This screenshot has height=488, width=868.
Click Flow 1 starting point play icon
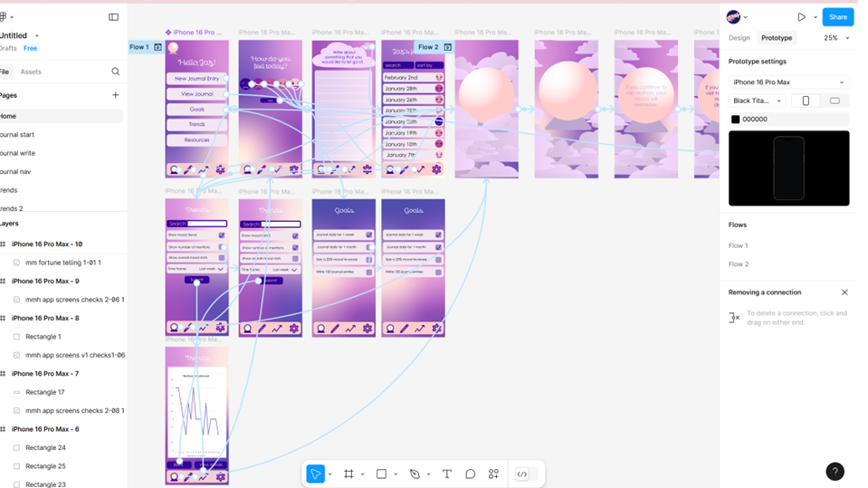[157, 48]
